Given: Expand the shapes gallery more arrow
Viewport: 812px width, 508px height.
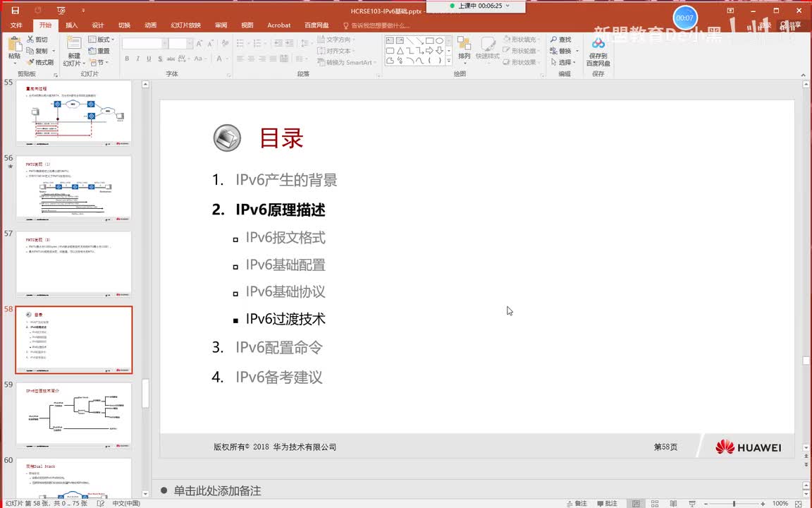Looking at the screenshot, I should (448, 61).
